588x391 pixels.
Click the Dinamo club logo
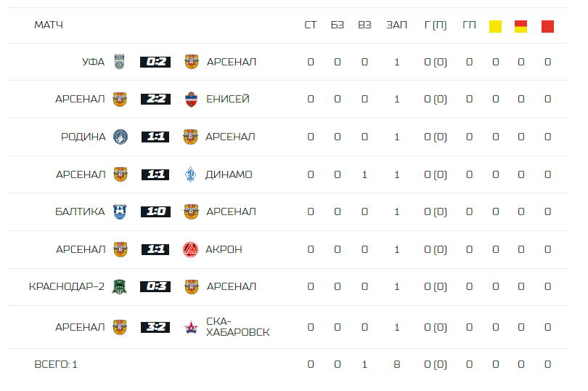[191, 174]
